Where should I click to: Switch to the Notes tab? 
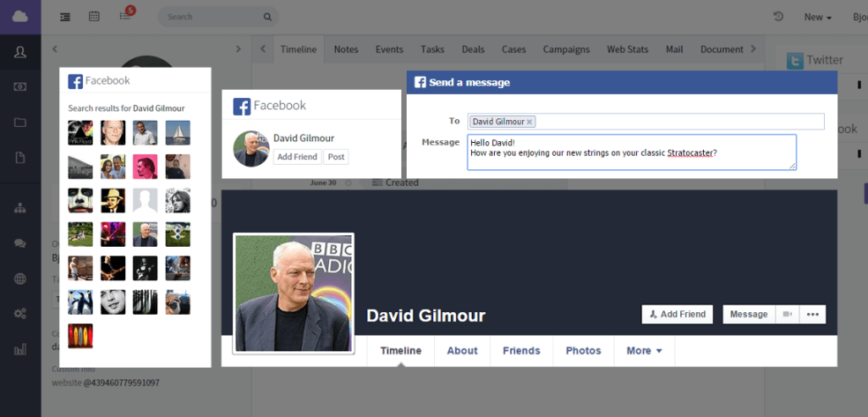(x=346, y=49)
